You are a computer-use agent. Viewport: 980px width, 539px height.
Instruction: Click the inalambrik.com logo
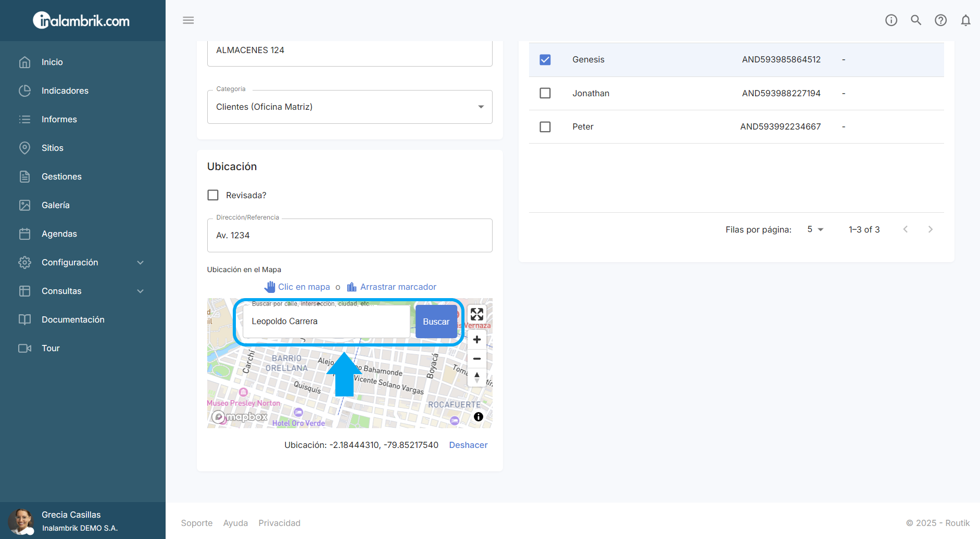click(x=82, y=21)
